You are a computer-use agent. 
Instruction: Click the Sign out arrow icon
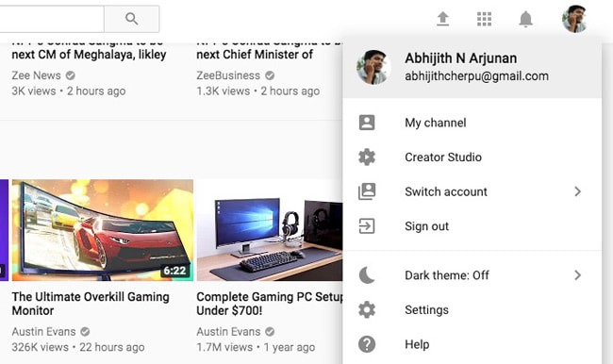(367, 225)
